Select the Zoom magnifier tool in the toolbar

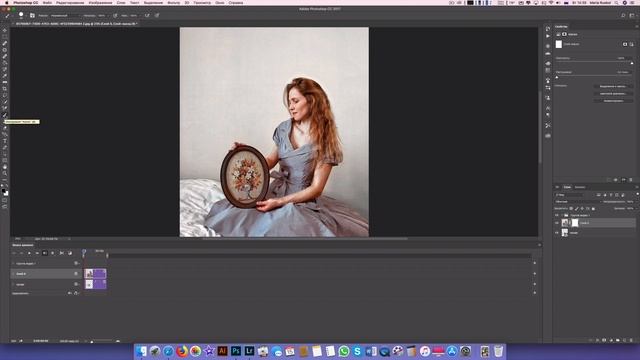(5, 173)
